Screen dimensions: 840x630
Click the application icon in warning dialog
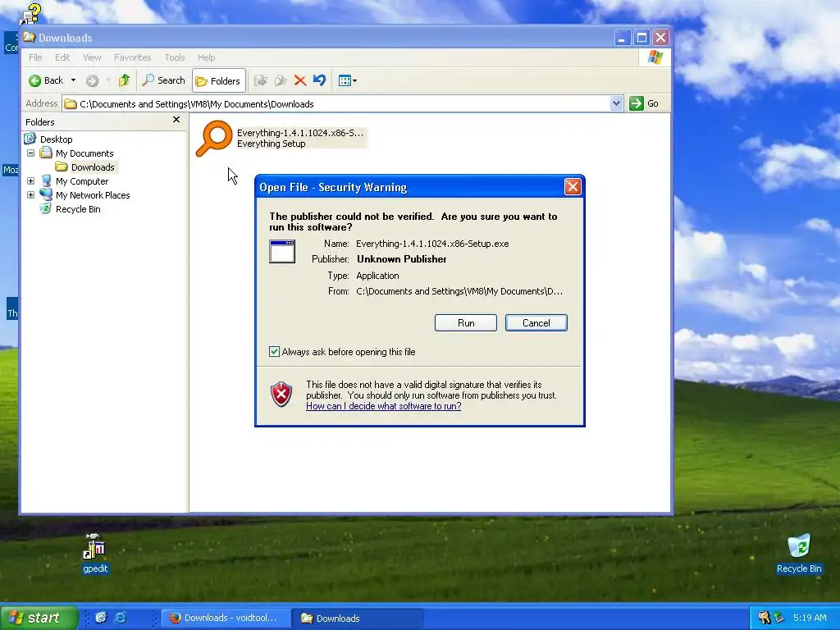(282, 251)
